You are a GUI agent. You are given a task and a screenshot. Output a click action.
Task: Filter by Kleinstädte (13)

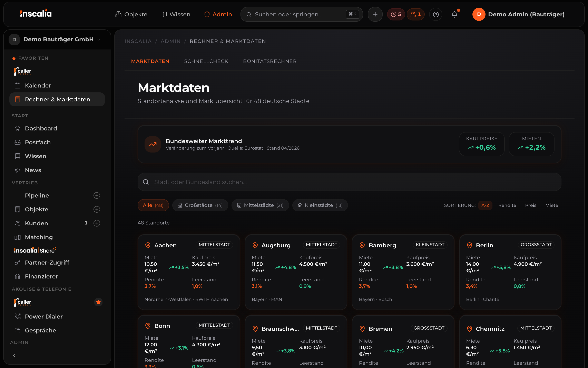click(320, 205)
